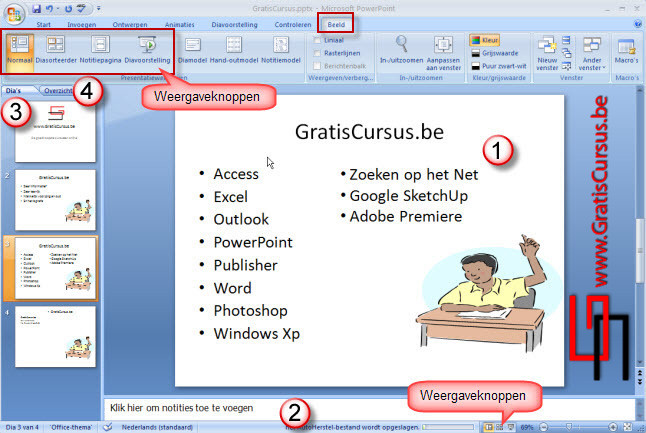Cascade windows with the middle Venster icon
The width and height of the screenshot is (646, 433).
coord(566,53)
